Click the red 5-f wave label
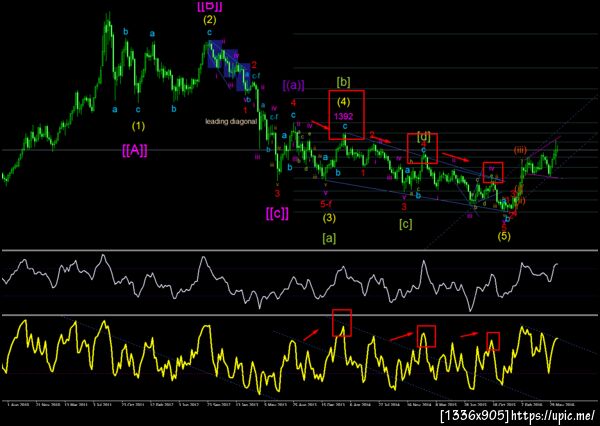600x426 pixels. pyautogui.click(x=326, y=204)
